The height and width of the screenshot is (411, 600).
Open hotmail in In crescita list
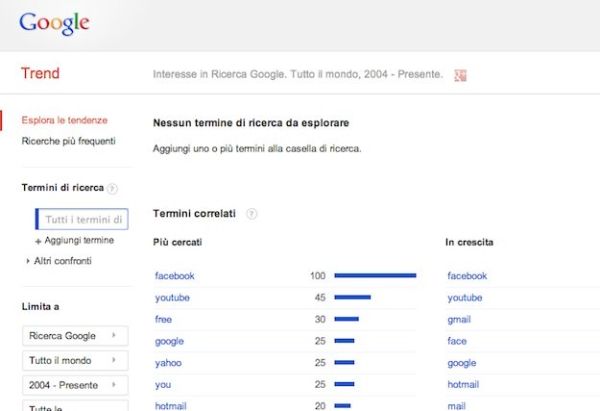463,385
